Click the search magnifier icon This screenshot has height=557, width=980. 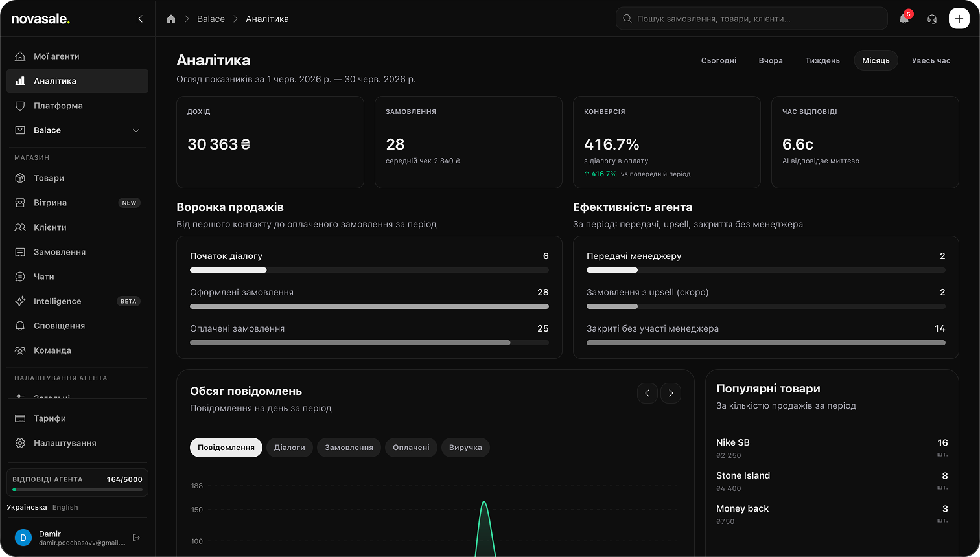point(627,19)
